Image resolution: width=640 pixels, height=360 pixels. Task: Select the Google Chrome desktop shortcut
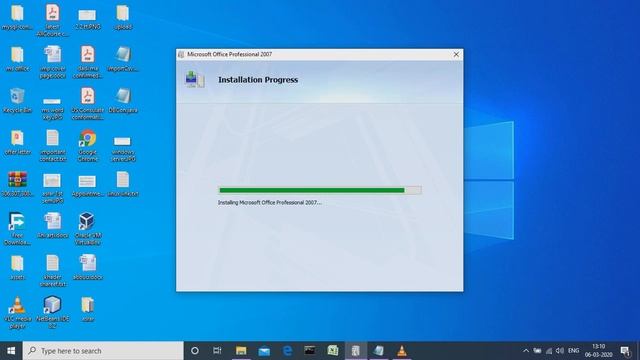(x=87, y=145)
